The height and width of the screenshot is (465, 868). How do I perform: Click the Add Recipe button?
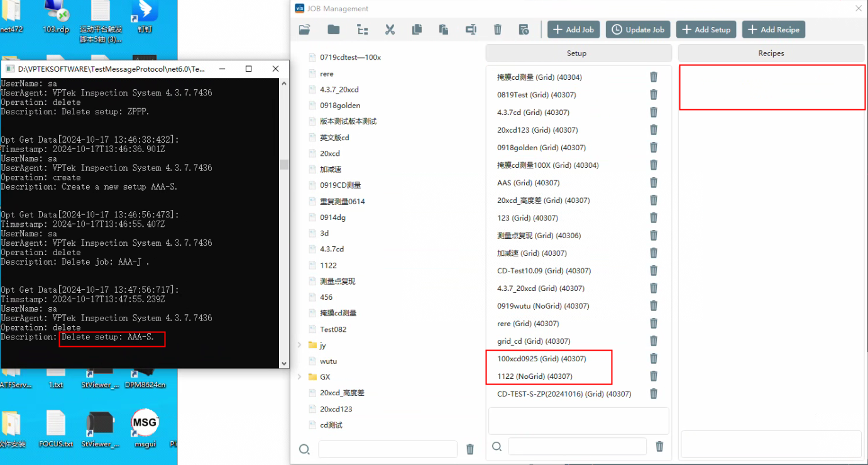coord(773,30)
